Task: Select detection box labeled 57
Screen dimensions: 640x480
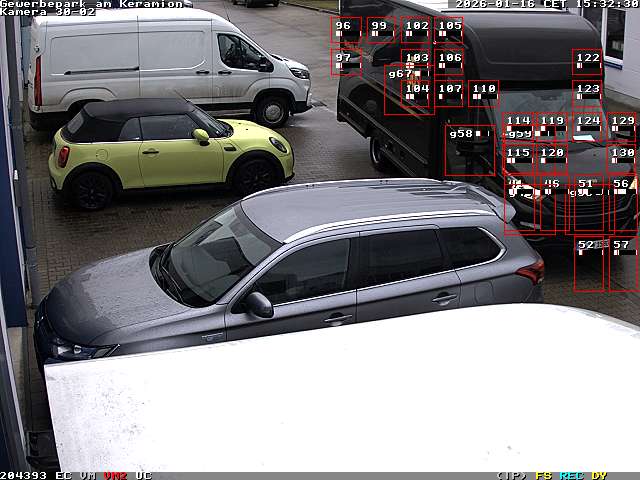Action: (622, 264)
